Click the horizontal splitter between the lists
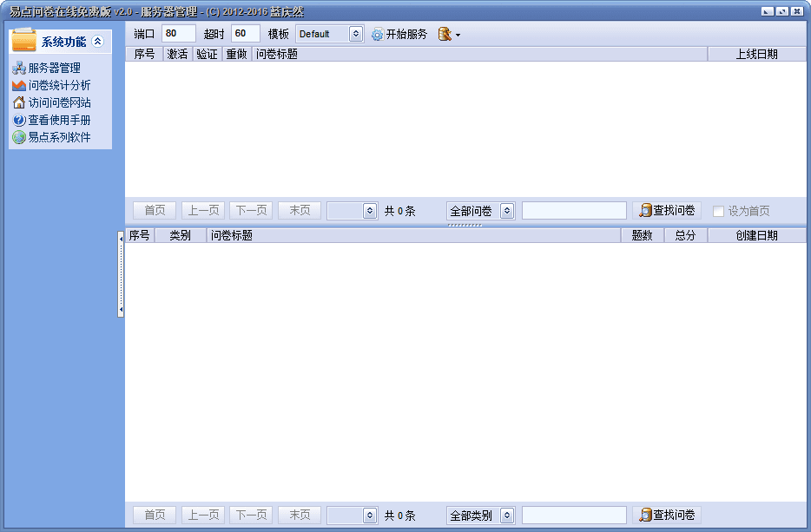This screenshot has height=532, width=811. [x=465, y=225]
